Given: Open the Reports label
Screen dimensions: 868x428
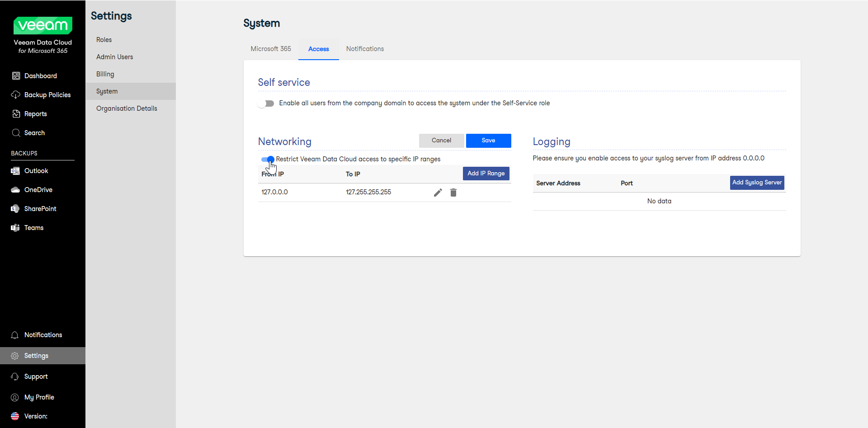Looking at the screenshot, I should click(x=36, y=114).
